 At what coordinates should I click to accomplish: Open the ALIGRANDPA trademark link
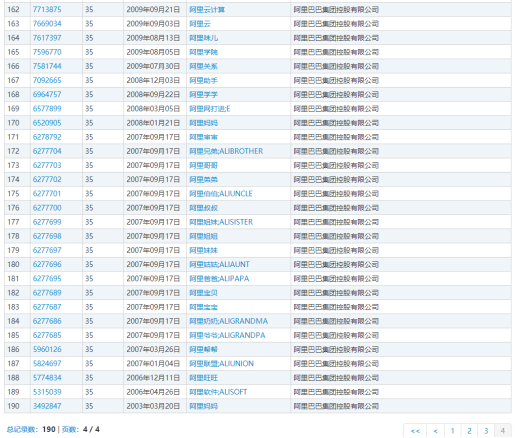click(x=227, y=335)
